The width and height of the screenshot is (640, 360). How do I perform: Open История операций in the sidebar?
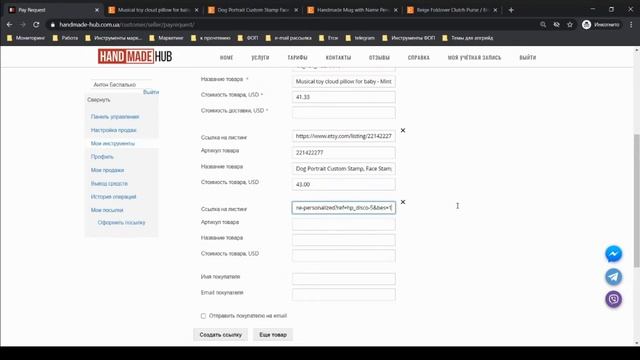[x=113, y=197]
